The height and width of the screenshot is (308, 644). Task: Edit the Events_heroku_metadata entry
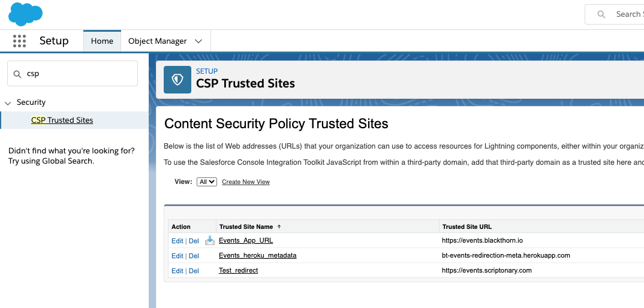click(x=177, y=256)
